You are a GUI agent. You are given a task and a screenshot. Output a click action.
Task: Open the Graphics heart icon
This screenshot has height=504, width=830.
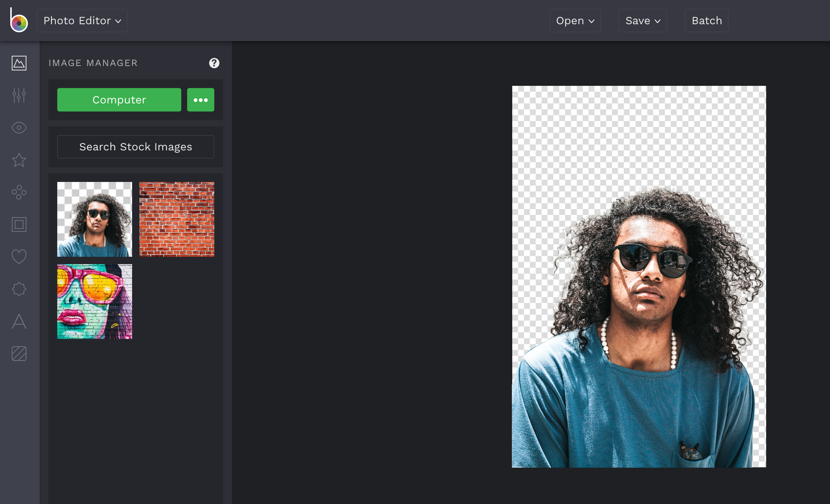click(x=19, y=257)
